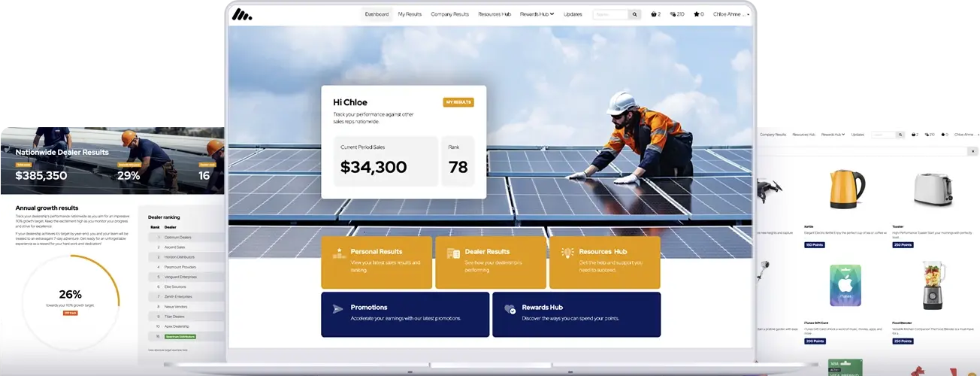Click the Off track badge under 26%
Image resolution: width=980 pixels, height=376 pixels.
[71, 313]
